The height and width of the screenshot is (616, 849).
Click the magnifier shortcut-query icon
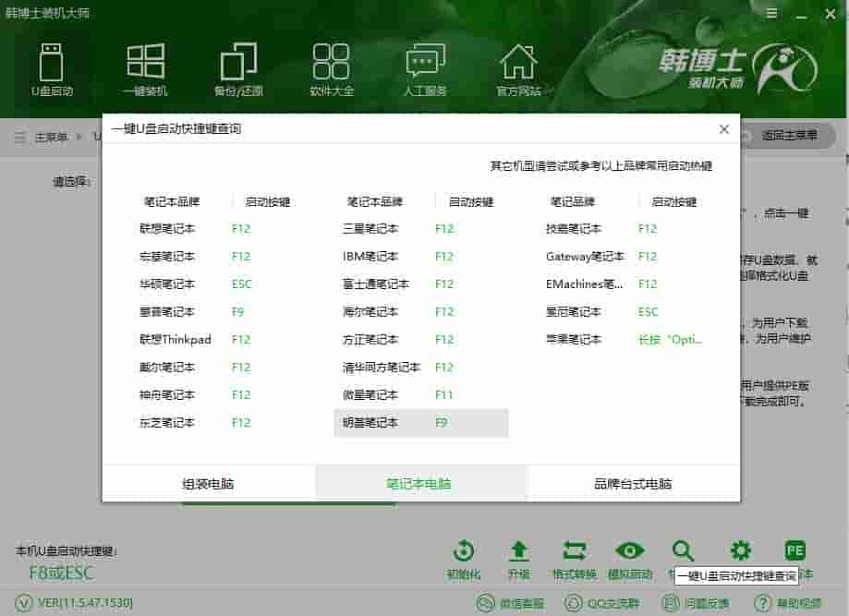point(683,551)
